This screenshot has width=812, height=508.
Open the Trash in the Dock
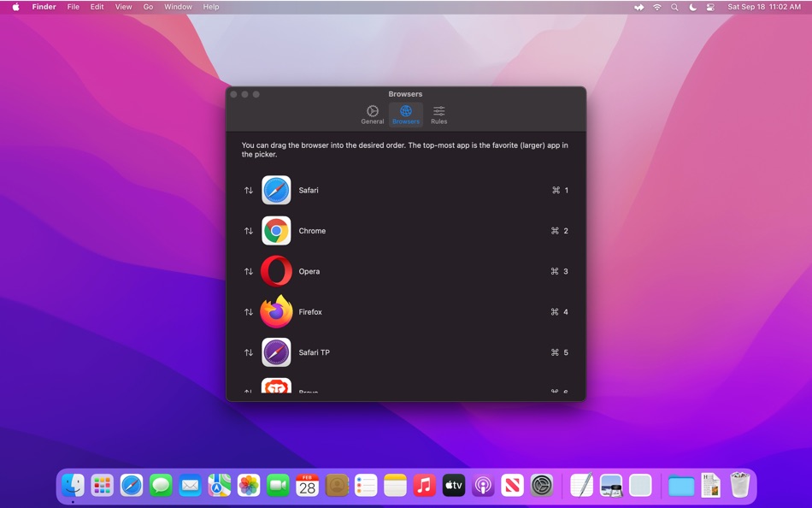[x=740, y=485]
